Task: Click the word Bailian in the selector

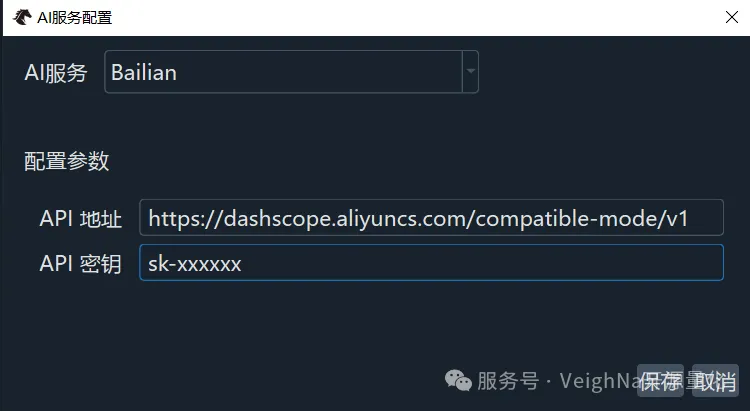Action: point(144,73)
